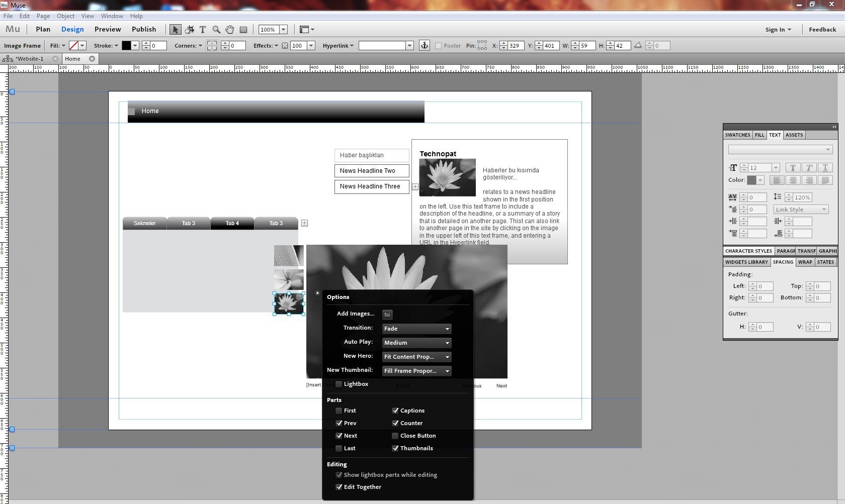The image size is (845, 504).
Task: Uncheck the Prev part checkbox
Action: 339,423
